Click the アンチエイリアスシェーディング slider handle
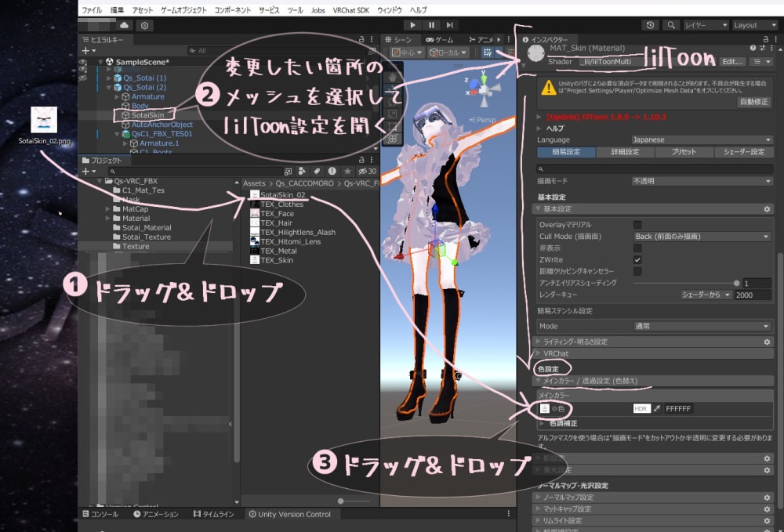 (736, 283)
